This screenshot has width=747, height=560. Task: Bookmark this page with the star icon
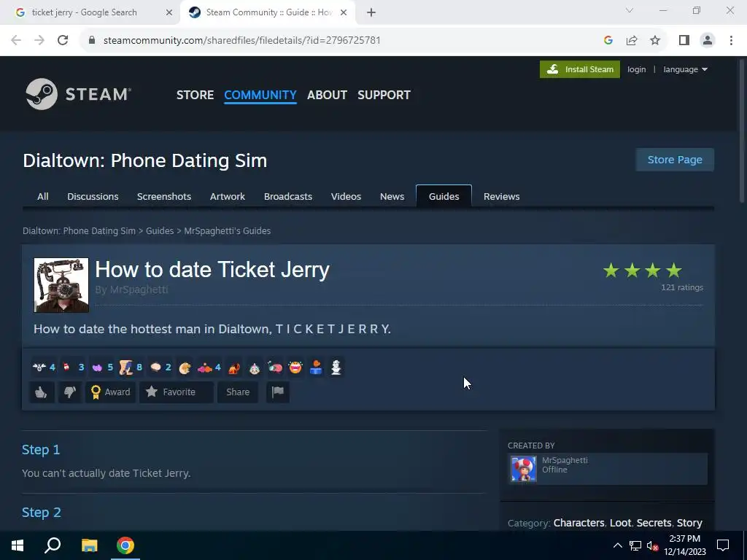pyautogui.click(x=655, y=40)
